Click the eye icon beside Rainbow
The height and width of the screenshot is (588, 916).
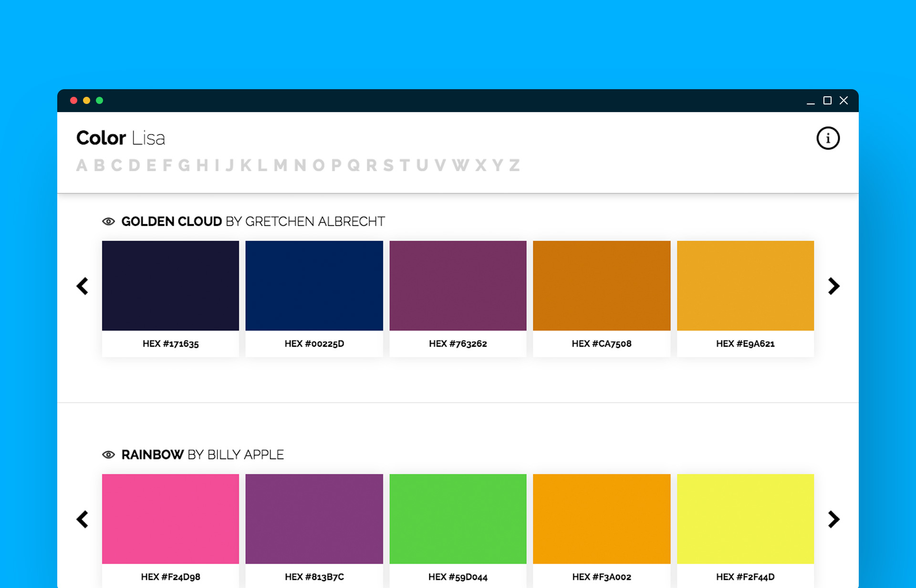click(x=109, y=455)
